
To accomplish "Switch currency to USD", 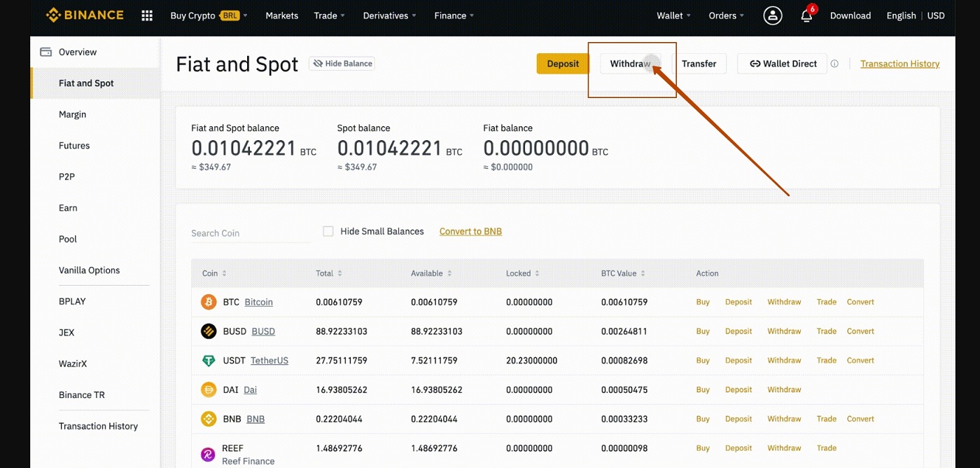I will pos(936,15).
